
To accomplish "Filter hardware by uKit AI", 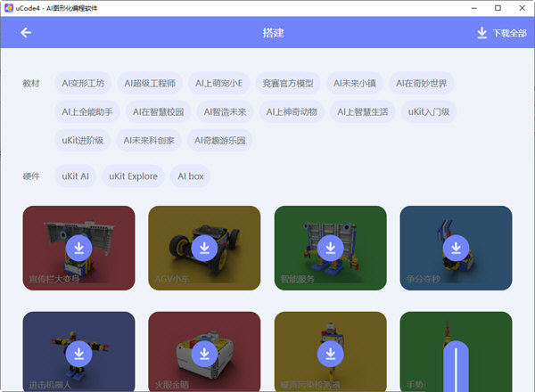I will pos(76,176).
